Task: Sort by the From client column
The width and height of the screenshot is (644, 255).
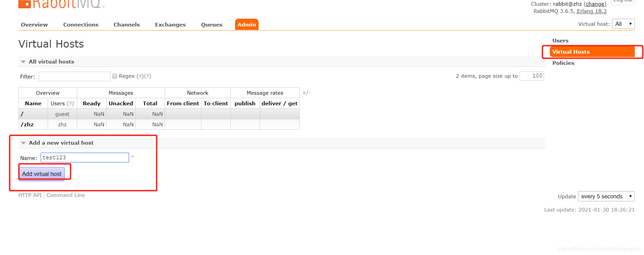Action: click(x=183, y=103)
